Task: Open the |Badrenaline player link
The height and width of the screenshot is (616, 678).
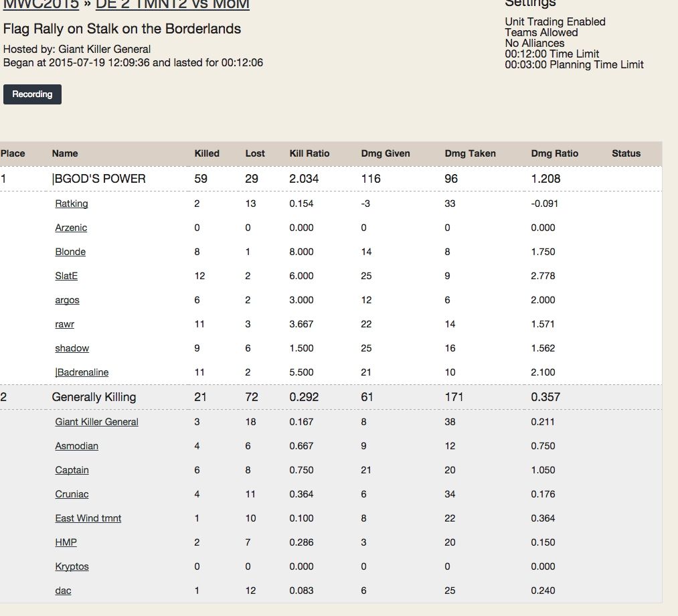Action: tap(82, 372)
